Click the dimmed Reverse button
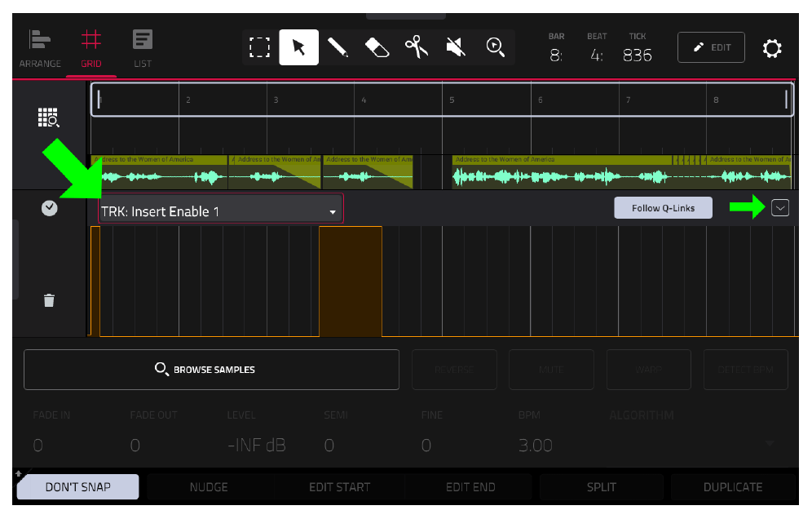Screen dimensions: 812x519 click(x=454, y=370)
